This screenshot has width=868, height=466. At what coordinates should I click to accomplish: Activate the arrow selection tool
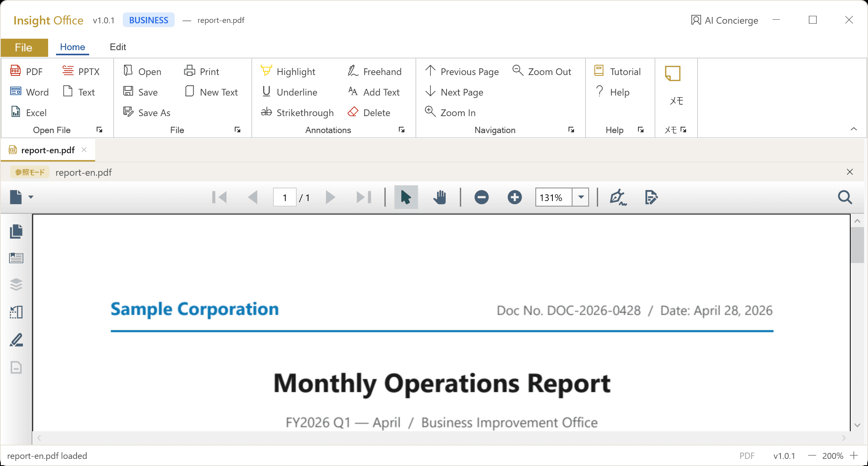pyautogui.click(x=406, y=197)
